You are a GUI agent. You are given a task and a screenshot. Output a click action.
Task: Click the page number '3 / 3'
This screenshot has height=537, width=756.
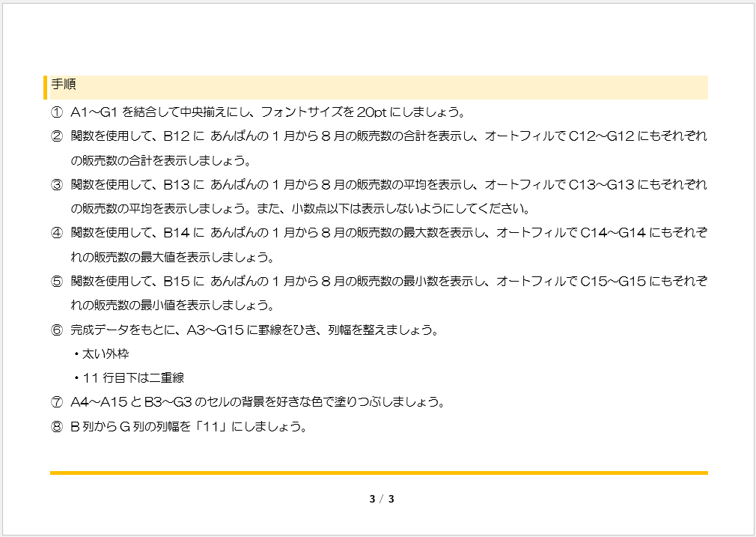click(x=382, y=500)
